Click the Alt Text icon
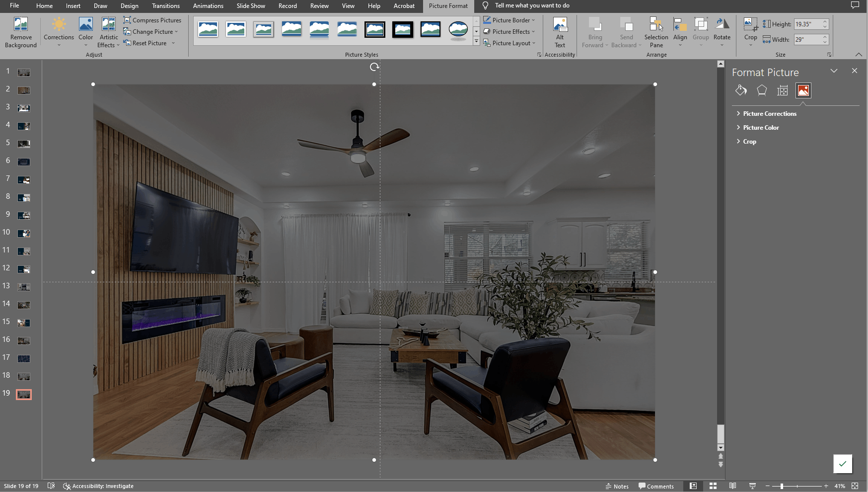 [x=560, y=32]
